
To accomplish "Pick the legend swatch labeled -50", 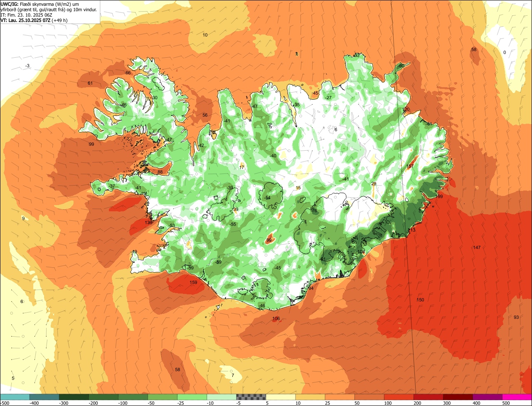I will [163, 397].
